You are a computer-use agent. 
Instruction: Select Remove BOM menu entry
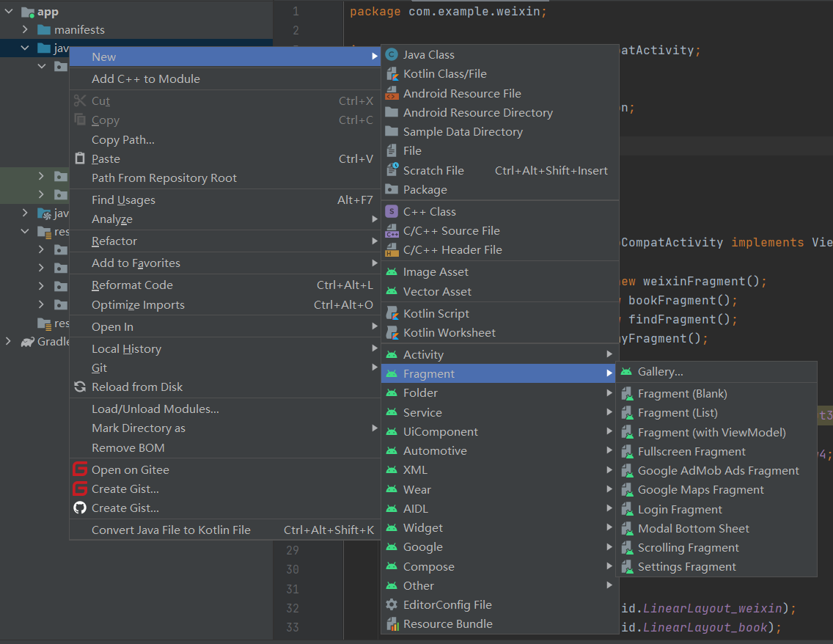[224, 448]
